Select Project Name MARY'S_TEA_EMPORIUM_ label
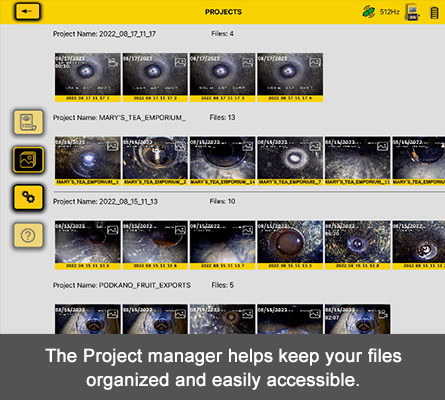The image size is (445, 400). click(x=119, y=118)
